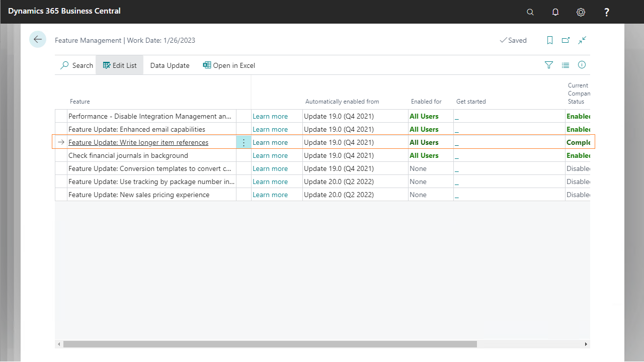Open page in new window icon
644x362 pixels.
566,40
